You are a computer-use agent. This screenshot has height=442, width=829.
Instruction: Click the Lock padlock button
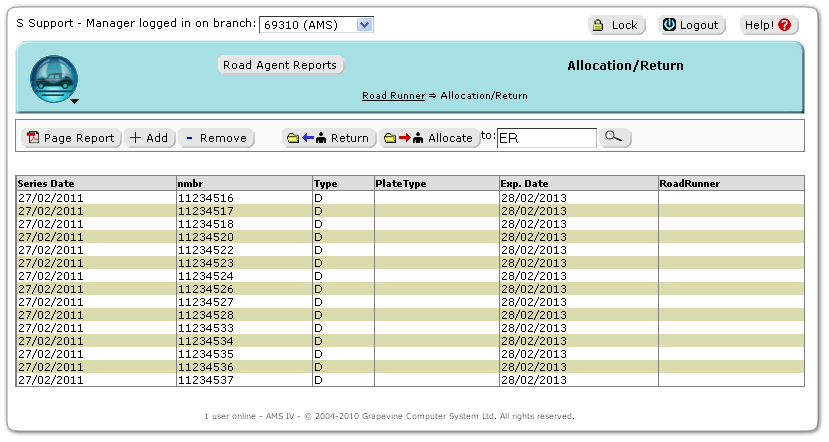coord(616,25)
